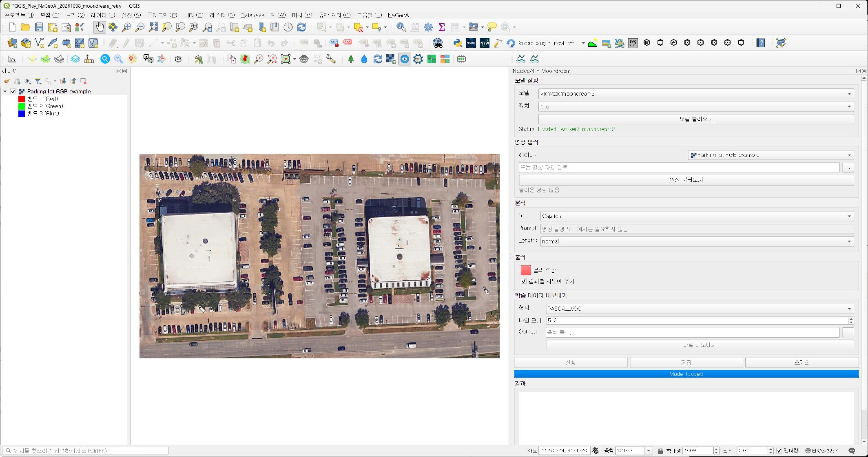Image resolution: width=868 pixels, height=457 pixels.
Task: Uncheck the add-results-to-map checkbox under output
Action: pyautogui.click(x=524, y=281)
